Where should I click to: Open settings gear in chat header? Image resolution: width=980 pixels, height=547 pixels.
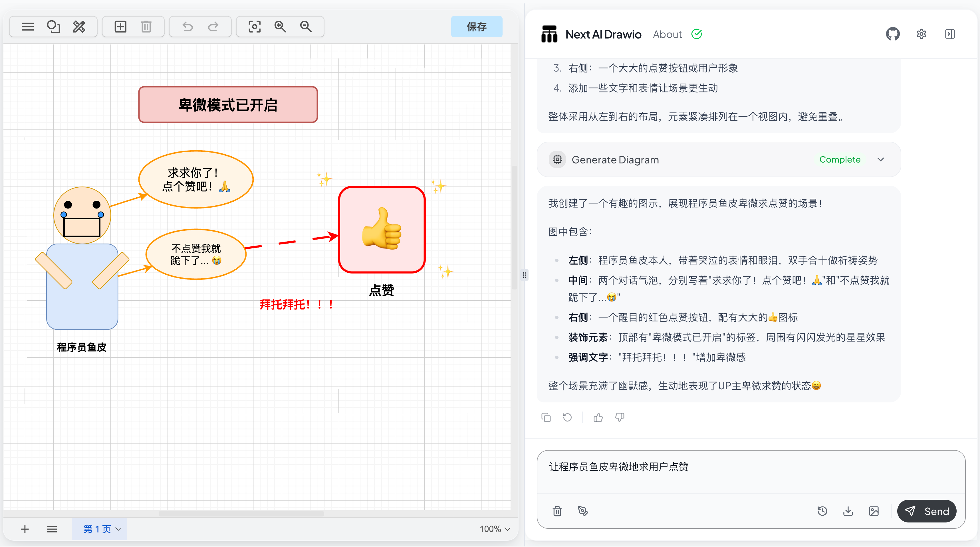pos(921,34)
